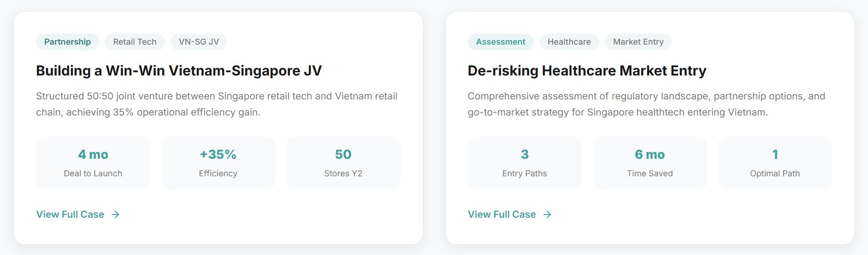868x255 pixels.
Task: Click the 1 Optimal Path stat box
Action: pyautogui.click(x=775, y=163)
